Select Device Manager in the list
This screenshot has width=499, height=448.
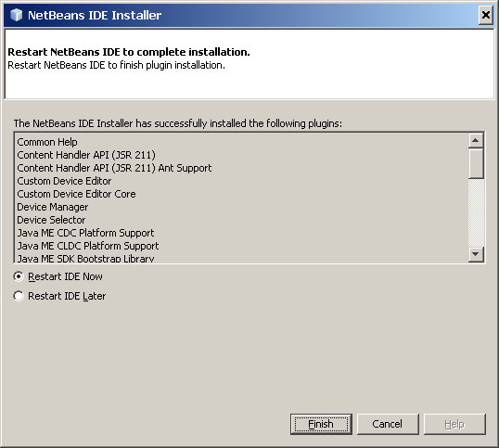(53, 207)
